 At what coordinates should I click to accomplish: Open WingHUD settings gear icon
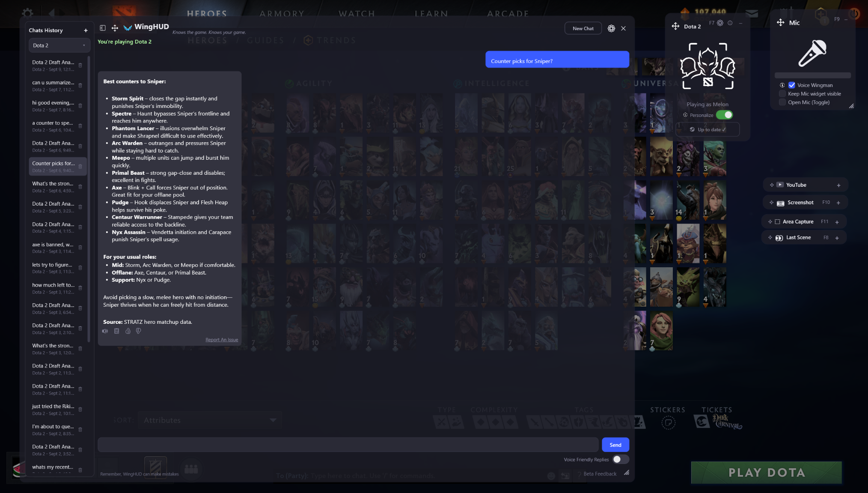(611, 28)
